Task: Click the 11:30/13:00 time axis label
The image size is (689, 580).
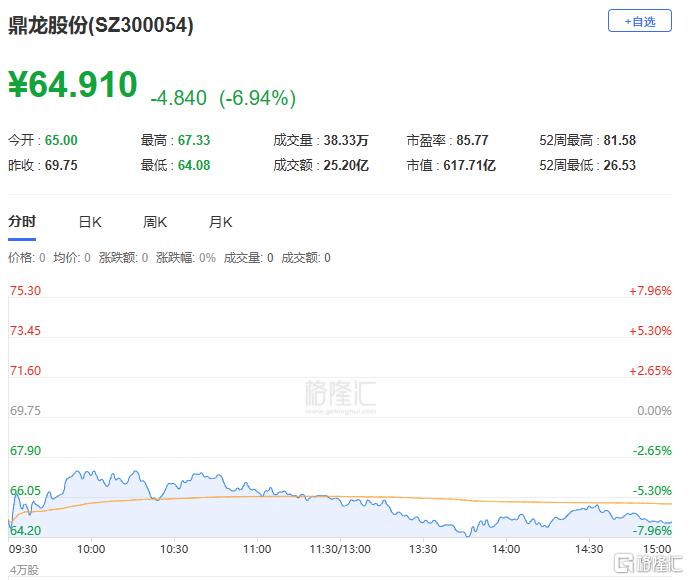Action: tap(340, 549)
